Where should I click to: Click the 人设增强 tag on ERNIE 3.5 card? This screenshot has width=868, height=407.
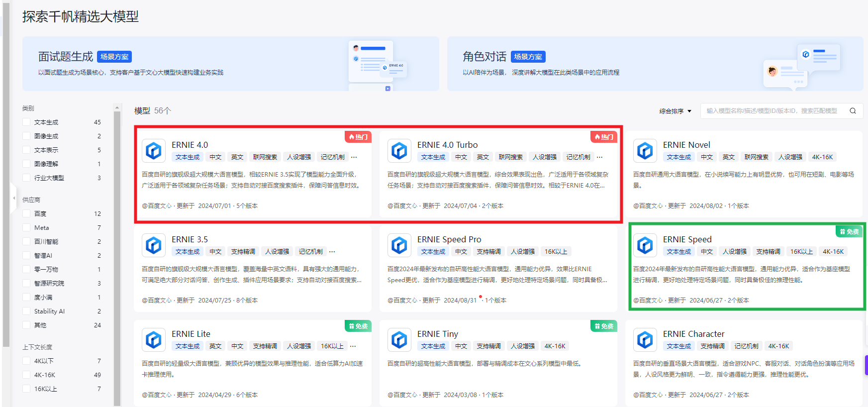277,252
